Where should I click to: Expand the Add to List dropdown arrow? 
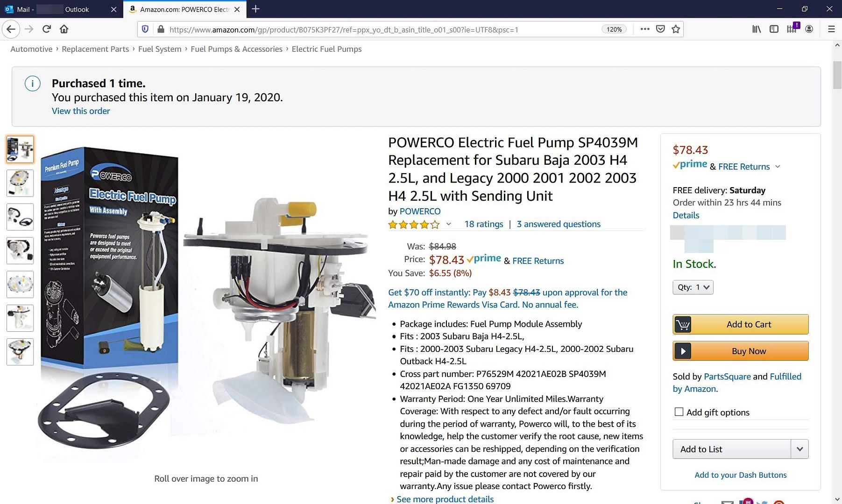(x=800, y=449)
